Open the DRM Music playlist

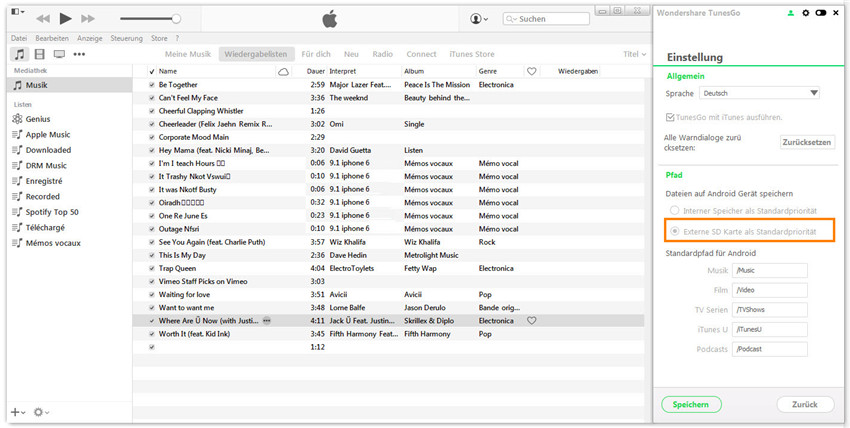46,166
